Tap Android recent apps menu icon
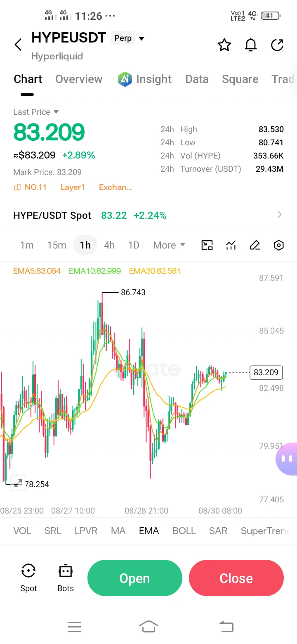Image resolution: width=297 pixels, height=644 pixels. click(x=74, y=627)
